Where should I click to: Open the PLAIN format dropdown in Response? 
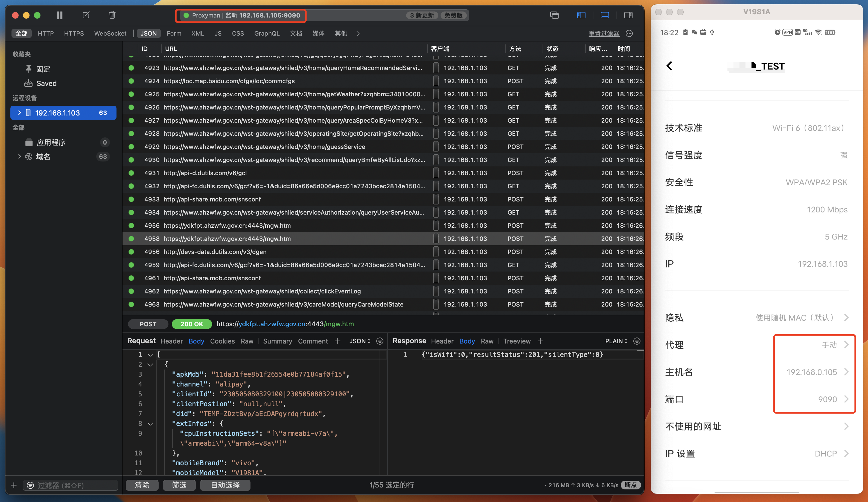[x=616, y=341]
